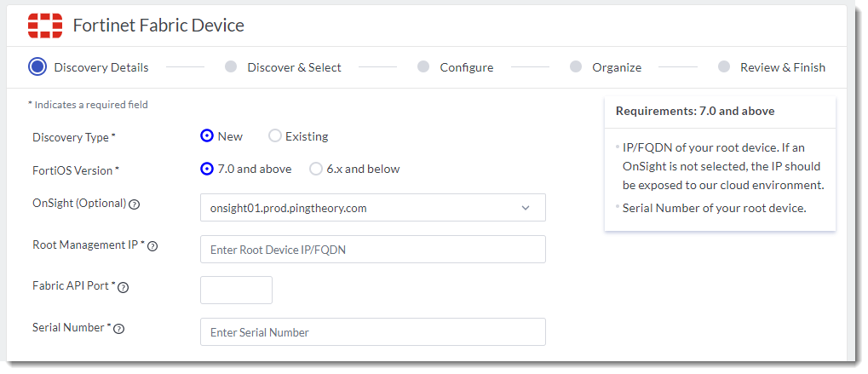Open the OnSight dropdown list

372,208
